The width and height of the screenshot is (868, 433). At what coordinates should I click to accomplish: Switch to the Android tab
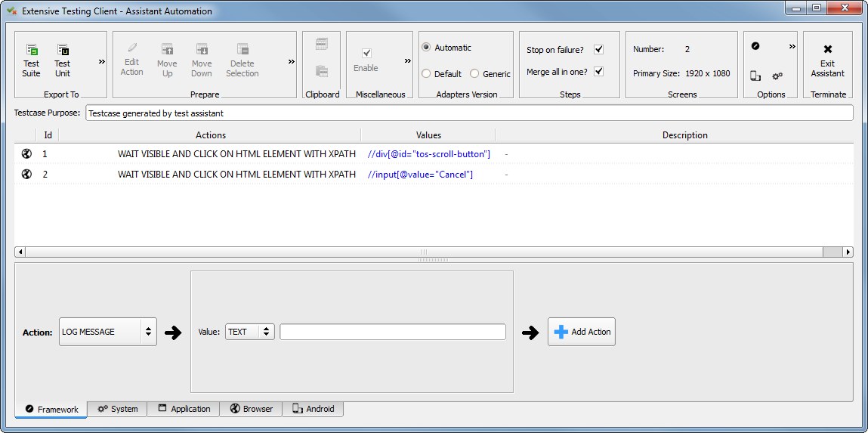[x=314, y=409]
